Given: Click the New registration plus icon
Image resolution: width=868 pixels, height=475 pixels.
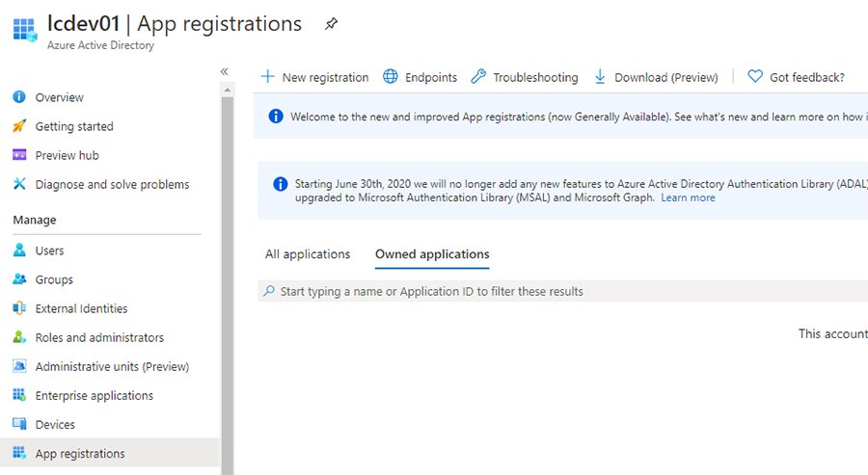Looking at the screenshot, I should (268, 77).
